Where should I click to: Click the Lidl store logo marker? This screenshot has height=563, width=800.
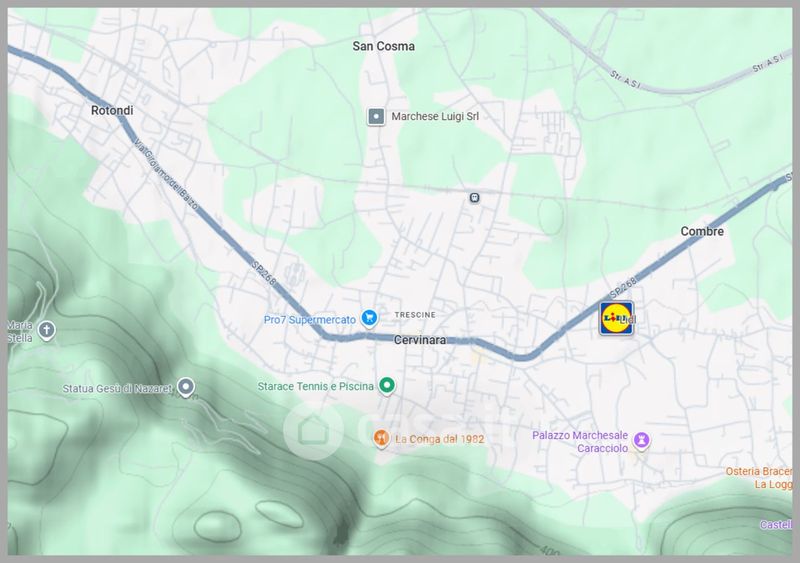point(616,318)
